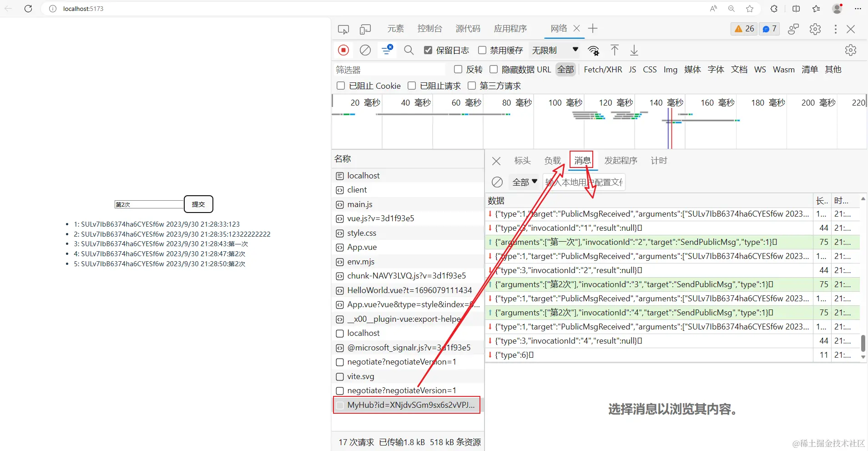The image size is (868, 451).
Task: Check 已阻止请求 checkbox
Action: coord(412,86)
